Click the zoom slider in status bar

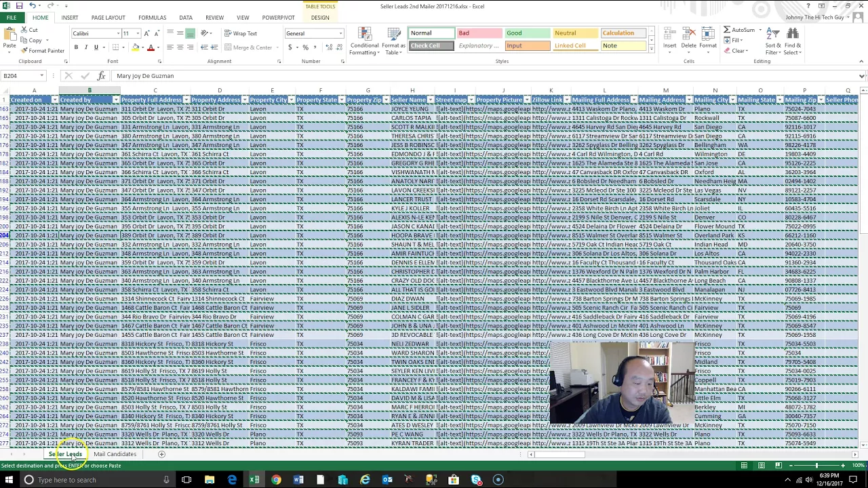(x=816, y=466)
